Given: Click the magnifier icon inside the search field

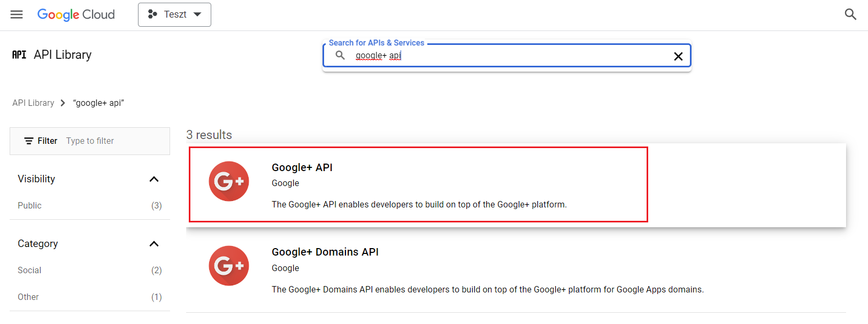Looking at the screenshot, I should click(340, 55).
